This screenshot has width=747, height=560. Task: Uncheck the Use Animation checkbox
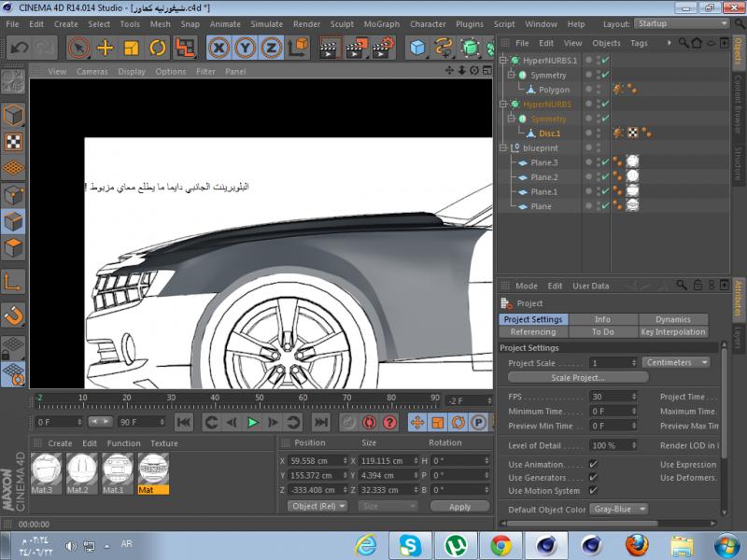(x=593, y=464)
